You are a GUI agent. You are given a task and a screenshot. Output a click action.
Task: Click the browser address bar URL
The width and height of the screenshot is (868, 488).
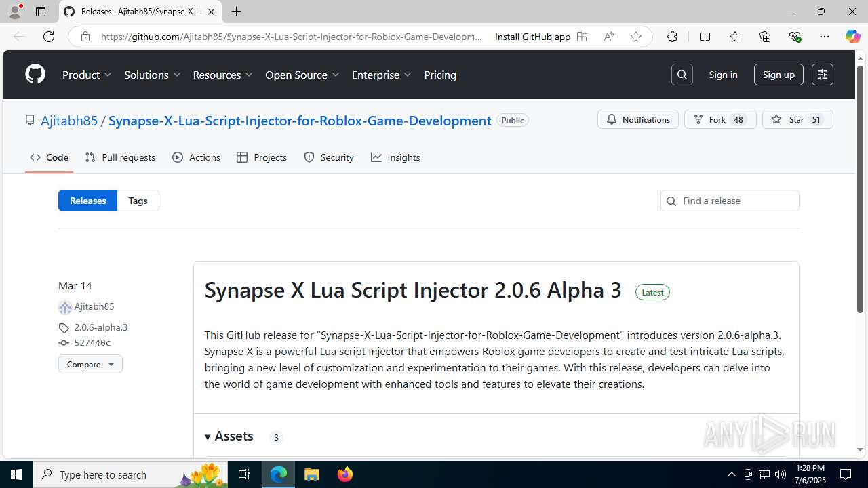[292, 37]
